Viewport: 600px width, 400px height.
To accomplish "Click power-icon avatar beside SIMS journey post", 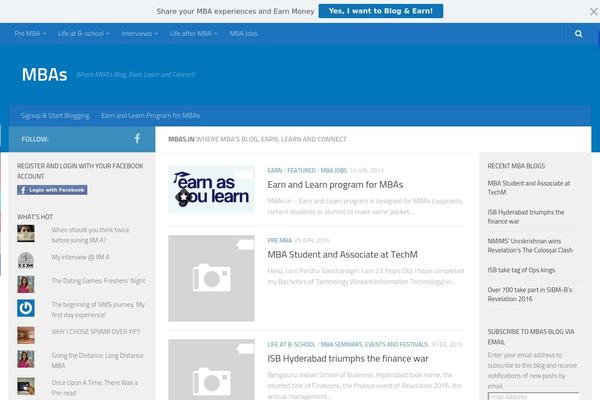I will [x=26, y=308].
